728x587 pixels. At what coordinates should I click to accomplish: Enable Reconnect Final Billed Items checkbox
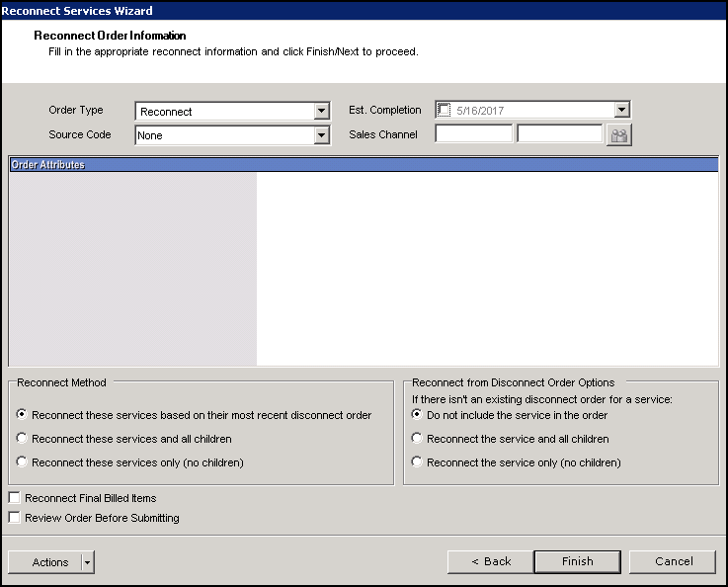(x=15, y=498)
